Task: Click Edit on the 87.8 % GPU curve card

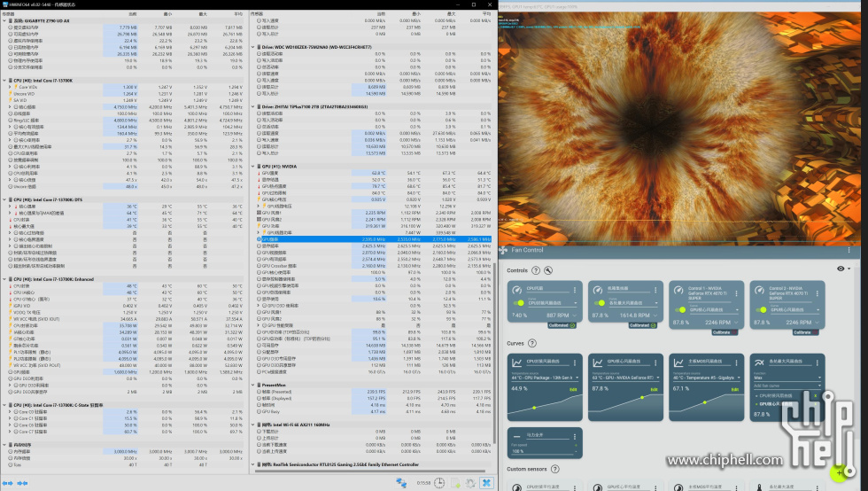Action: (654, 390)
